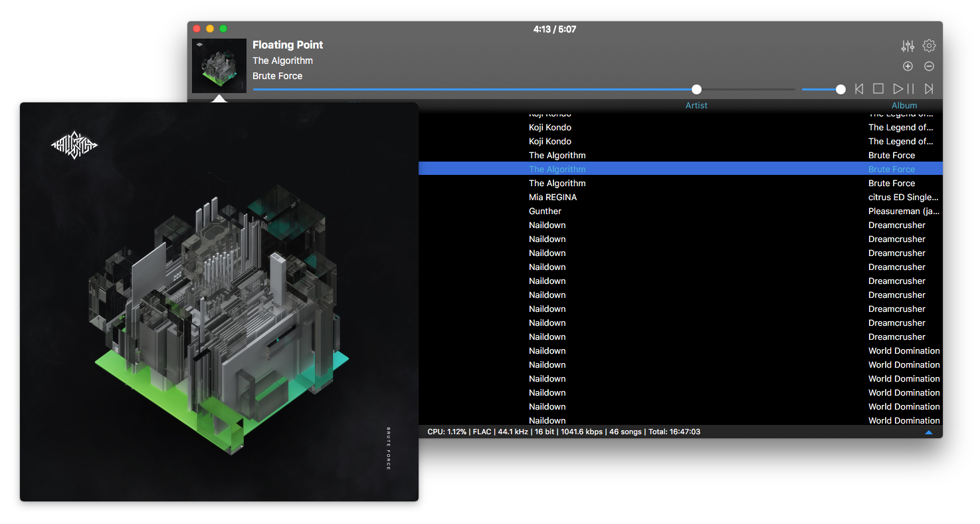
Task: Open the settings gear preferences
Action: (929, 46)
